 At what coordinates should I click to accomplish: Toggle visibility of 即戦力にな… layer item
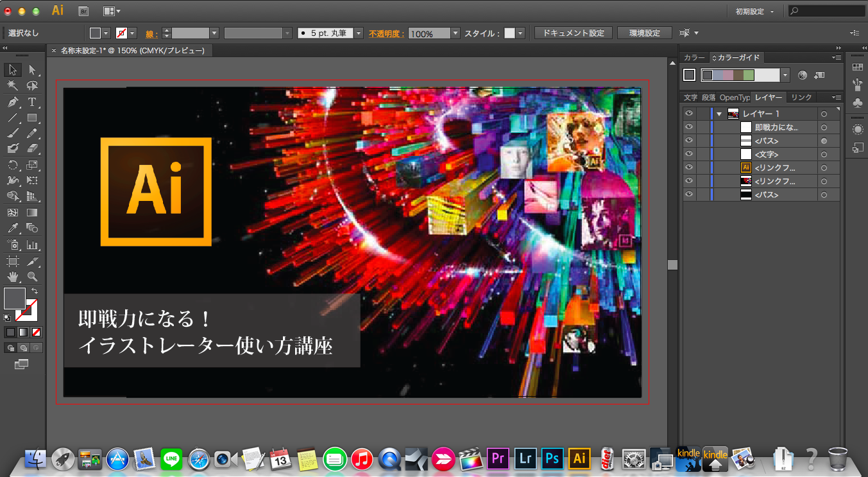689,127
